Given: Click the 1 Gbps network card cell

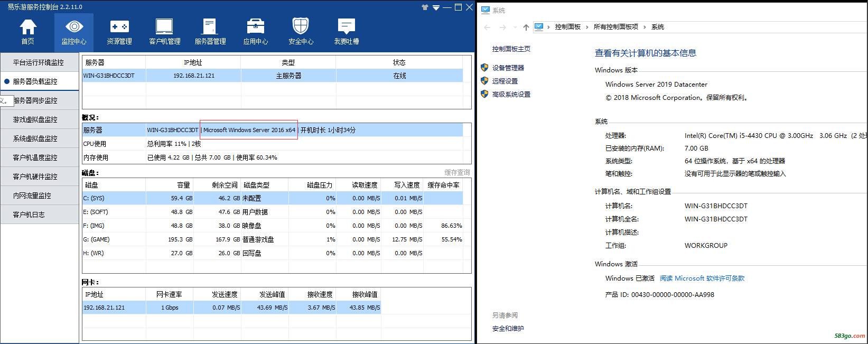Looking at the screenshot, I should (170, 308).
